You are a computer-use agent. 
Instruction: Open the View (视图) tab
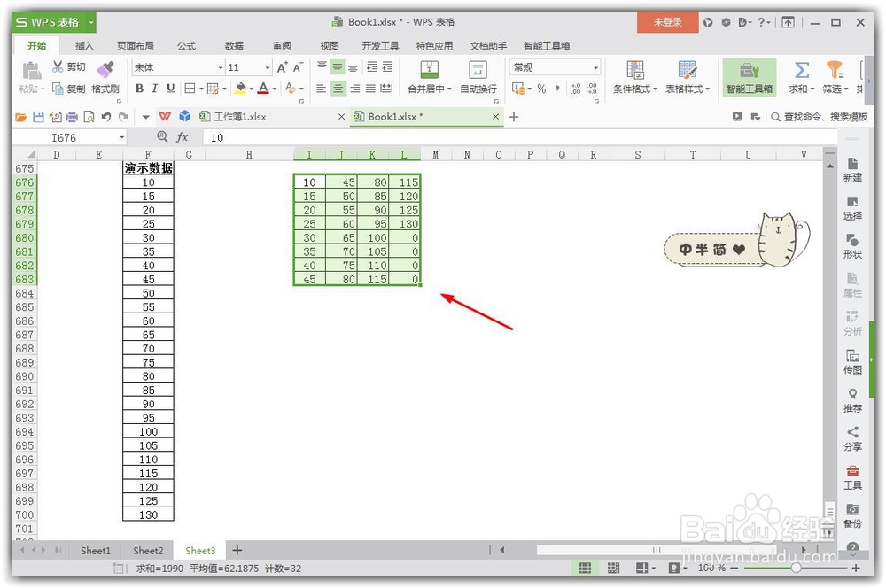[x=330, y=46]
